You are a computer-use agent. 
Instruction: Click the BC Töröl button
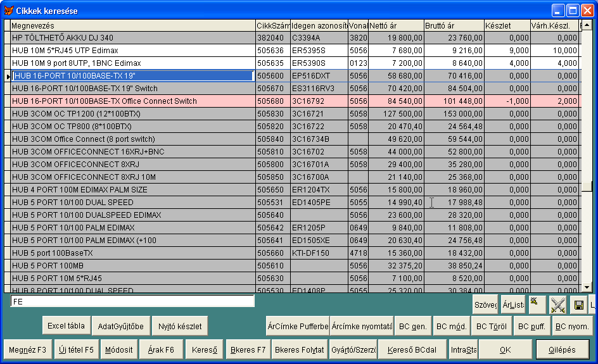(x=491, y=326)
